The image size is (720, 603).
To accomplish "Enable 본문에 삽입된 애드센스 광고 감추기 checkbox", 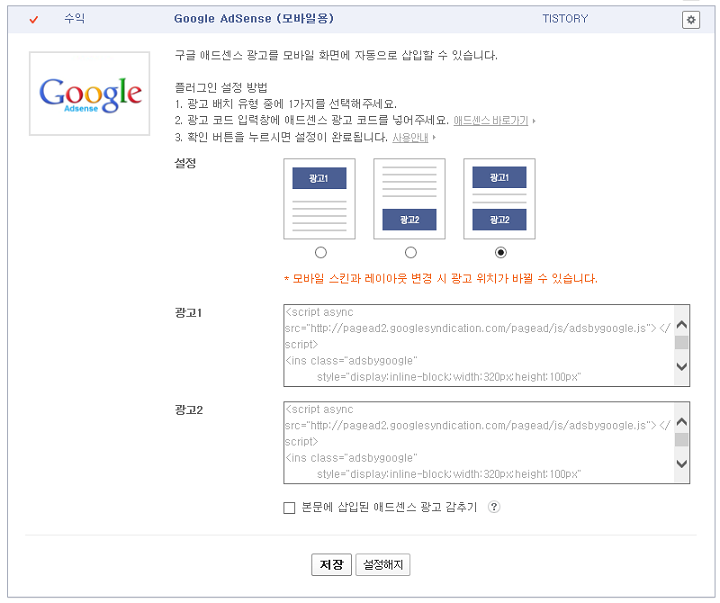I will [289, 507].
